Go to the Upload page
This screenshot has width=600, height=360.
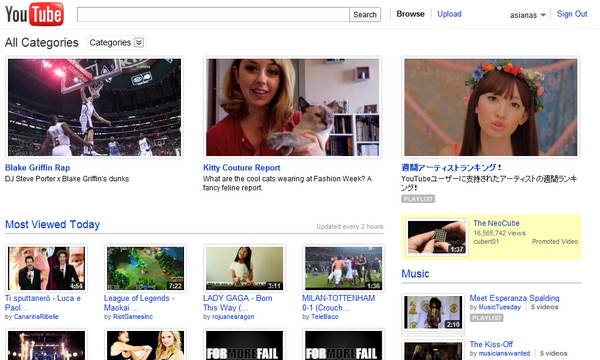(x=449, y=14)
